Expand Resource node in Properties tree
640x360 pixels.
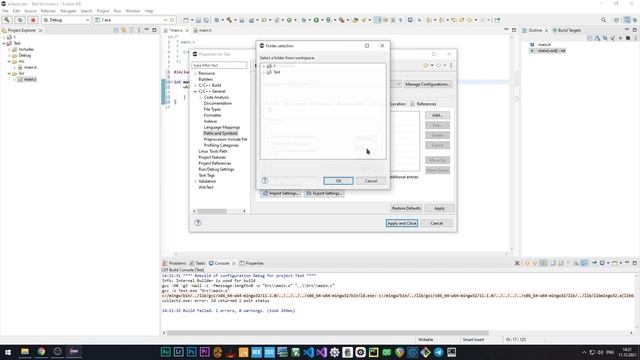tap(196, 73)
